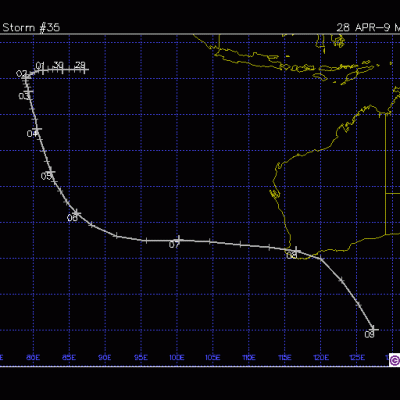
Task: Select the "02" date label at the track bend
Action: [x=21, y=74]
